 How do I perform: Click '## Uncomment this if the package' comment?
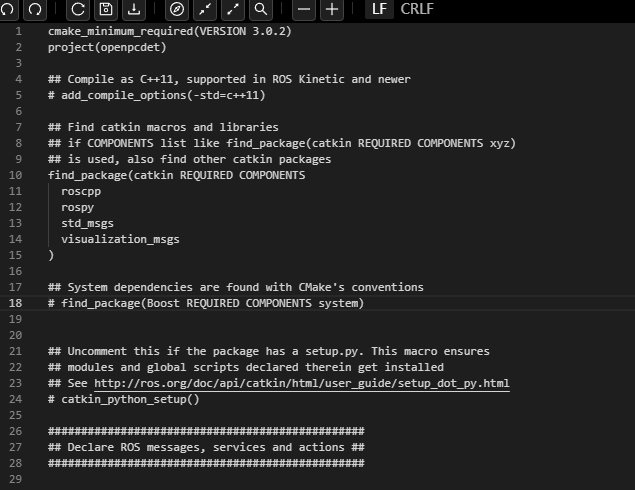tap(268, 351)
